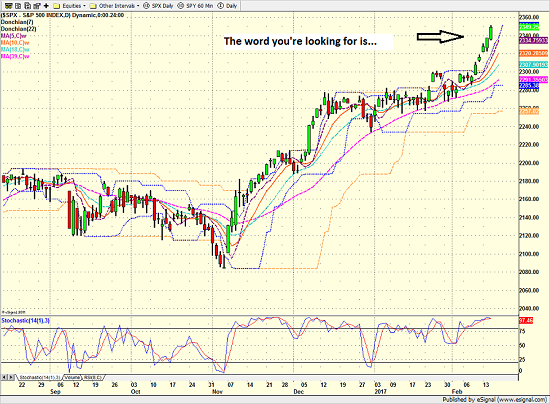Click the 2017 year label on time axis

[x=380, y=392]
